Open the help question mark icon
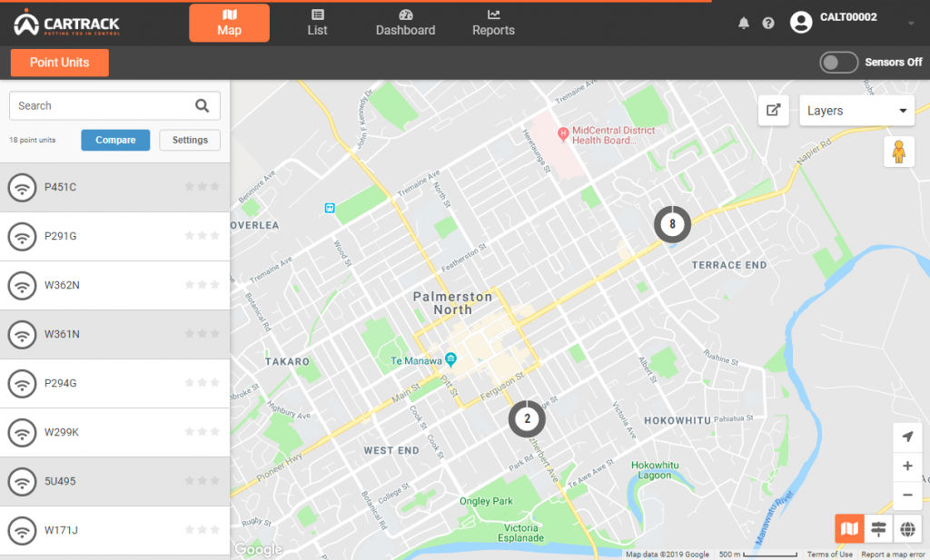Image resolution: width=930 pixels, height=560 pixels. (768, 23)
